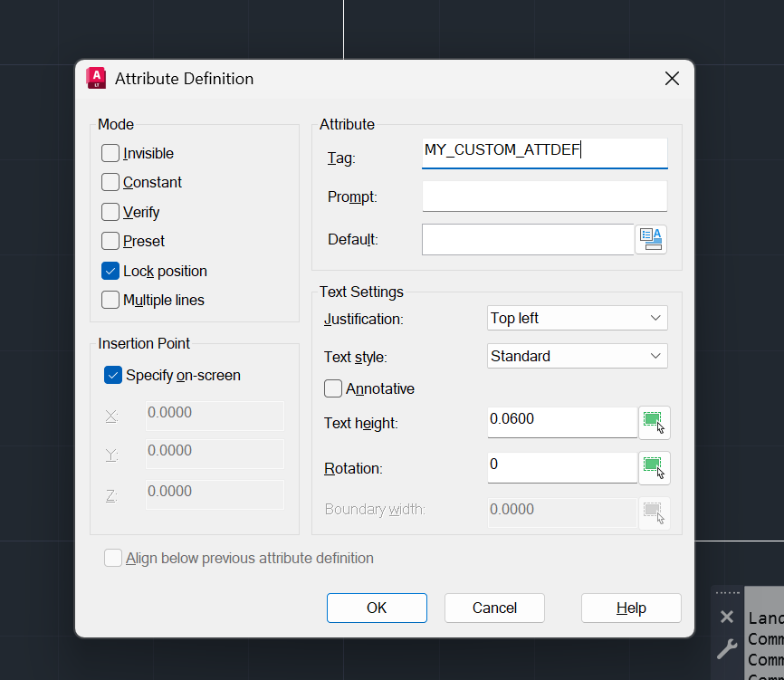Toggle the Annotative checkbox
Viewport: 784px width, 680px height.
coord(333,388)
